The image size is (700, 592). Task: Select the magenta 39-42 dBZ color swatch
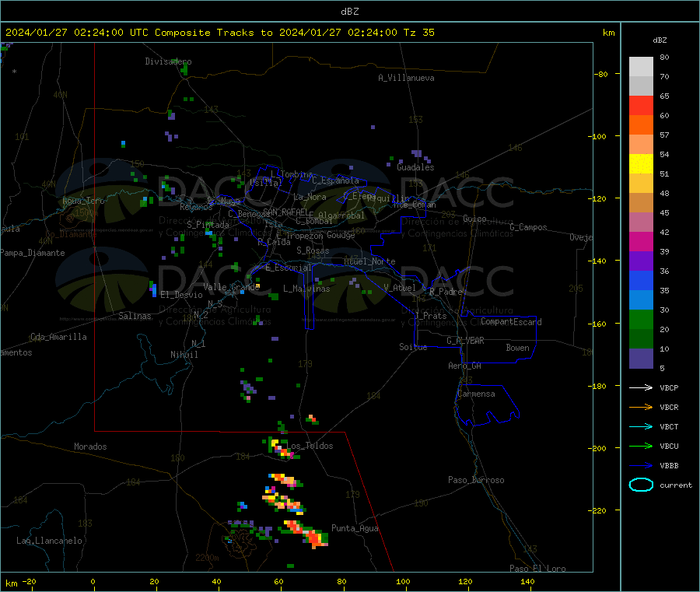(641, 241)
